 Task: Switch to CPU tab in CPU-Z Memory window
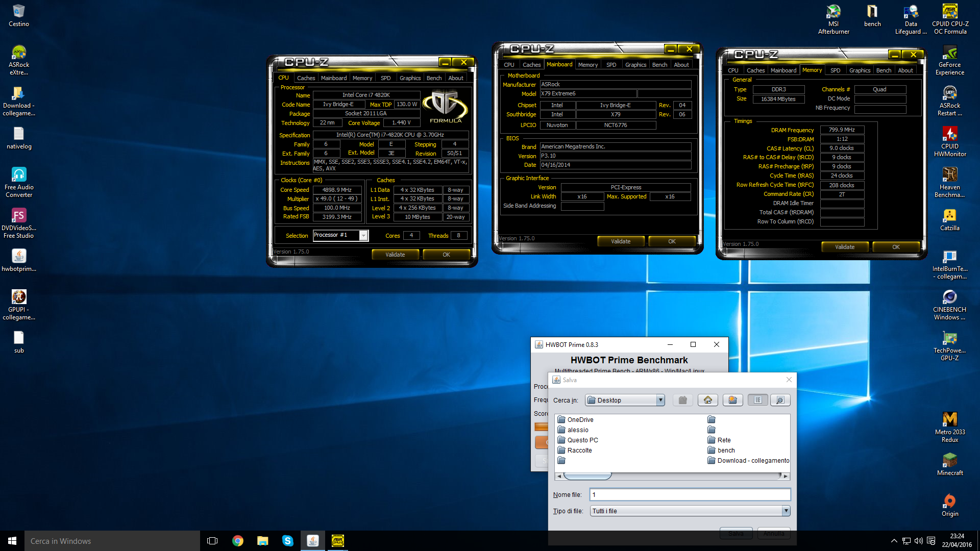coord(733,70)
